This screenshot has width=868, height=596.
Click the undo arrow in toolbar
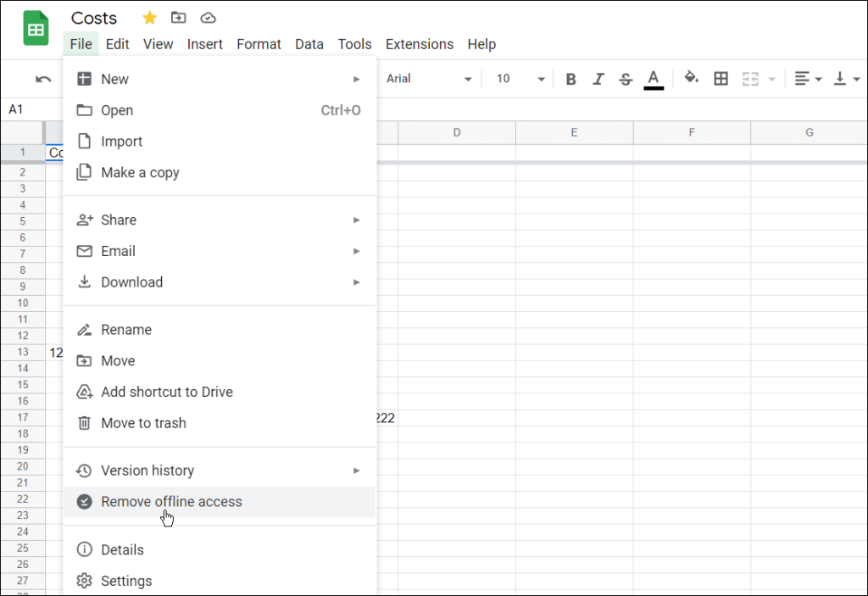tap(43, 79)
